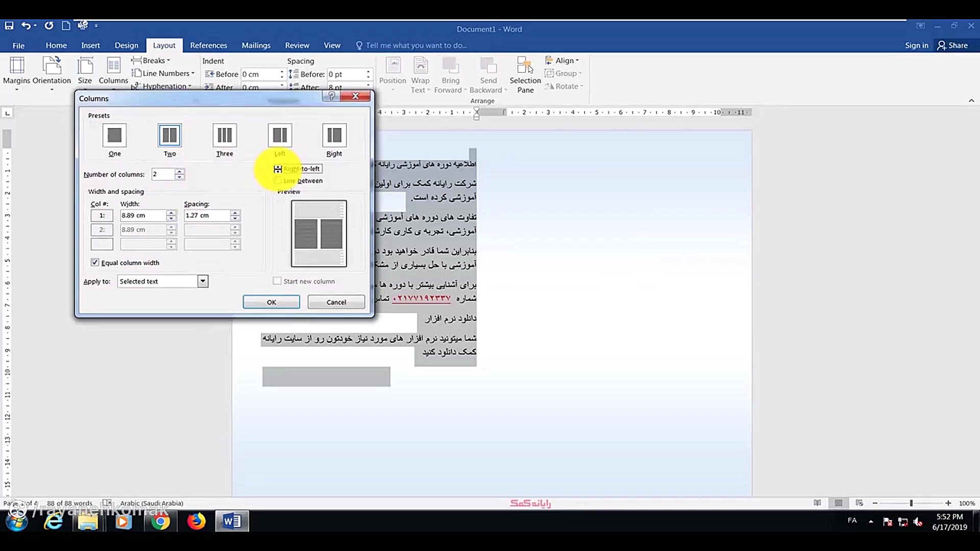Viewport: 980px width, 551px height.
Task: Cancel the Columns dialog
Action: pos(336,302)
